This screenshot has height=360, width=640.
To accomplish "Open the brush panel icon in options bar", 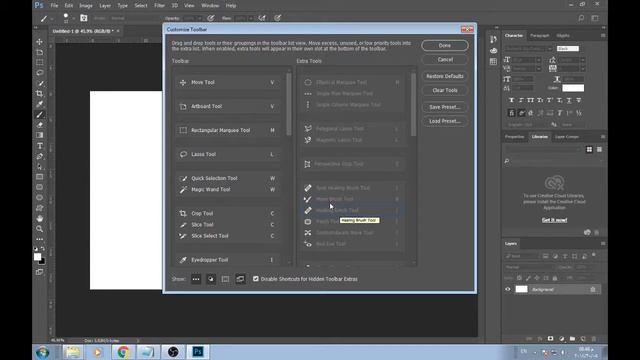I will pos(84,18).
